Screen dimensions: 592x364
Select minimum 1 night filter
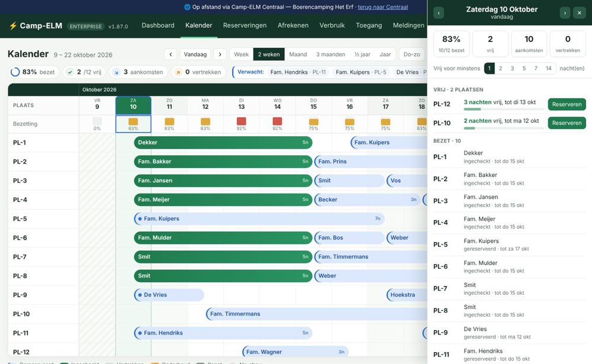click(490, 68)
